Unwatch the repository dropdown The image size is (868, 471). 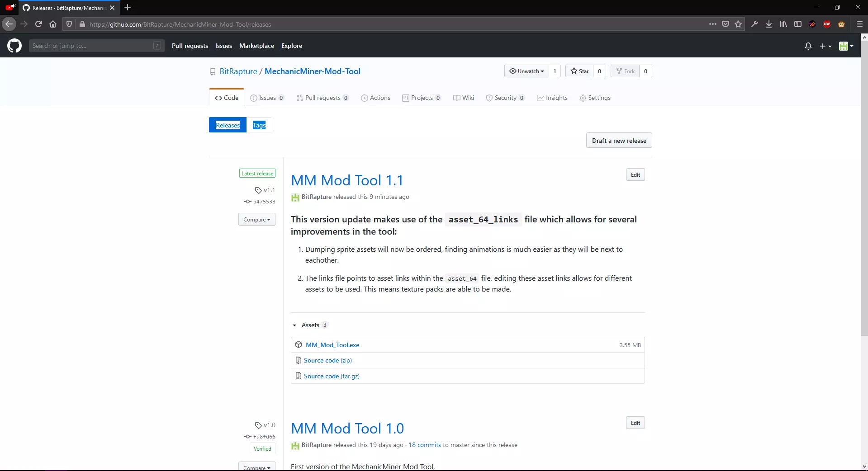(526, 71)
